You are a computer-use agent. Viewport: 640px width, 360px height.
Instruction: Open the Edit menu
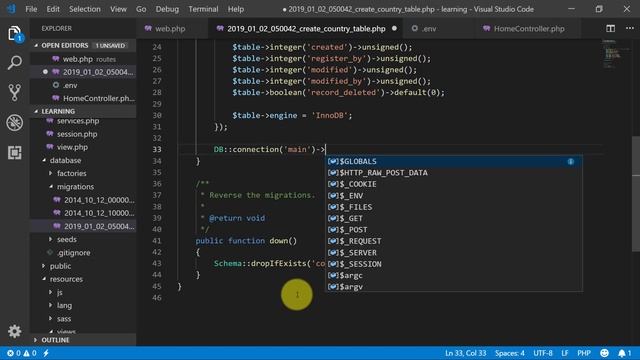pos(53,9)
